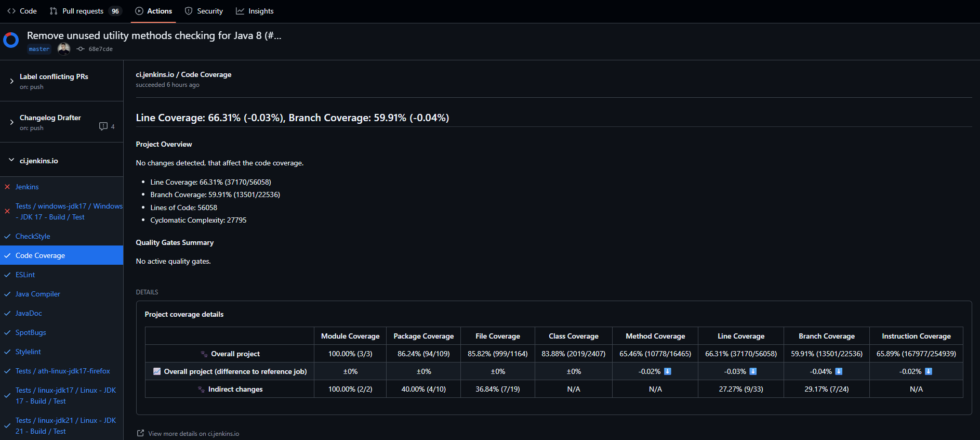
Task: Open the JavaDoc check
Action: (x=29, y=313)
